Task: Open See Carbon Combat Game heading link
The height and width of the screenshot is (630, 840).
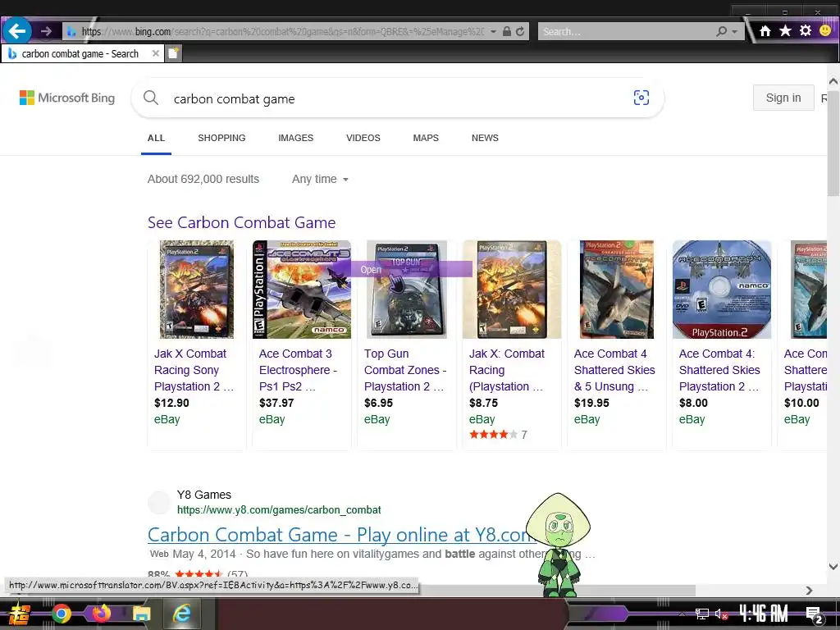Action: [242, 222]
